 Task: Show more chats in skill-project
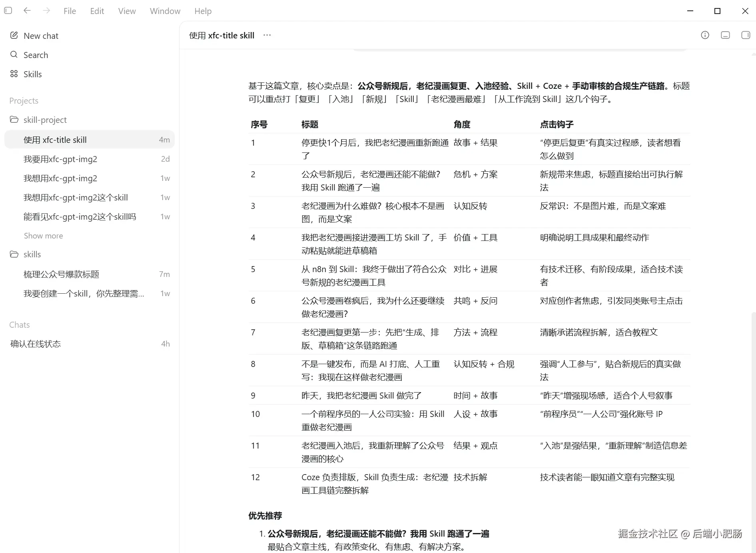(43, 236)
